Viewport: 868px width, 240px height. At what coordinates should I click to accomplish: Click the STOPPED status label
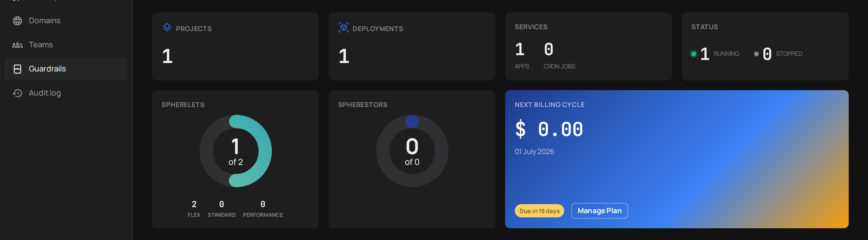pyautogui.click(x=789, y=54)
